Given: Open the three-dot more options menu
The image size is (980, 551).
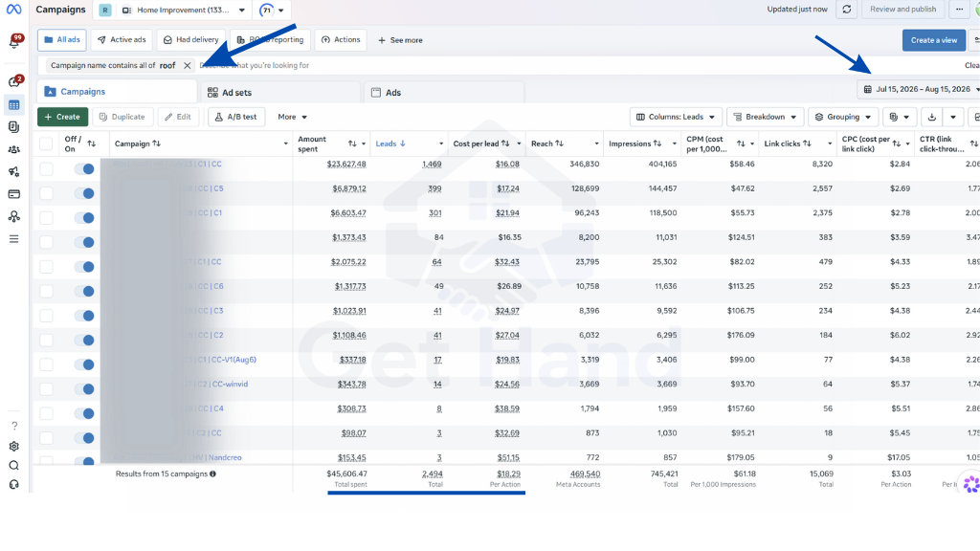Looking at the screenshot, I should pyautogui.click(x=959, y=10).
